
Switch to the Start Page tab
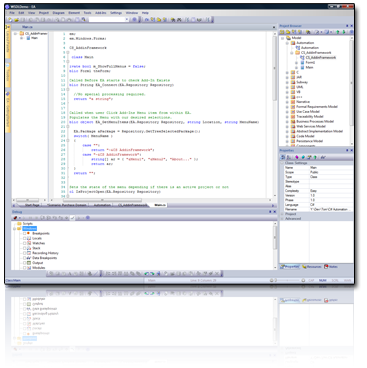pos(32,205)
